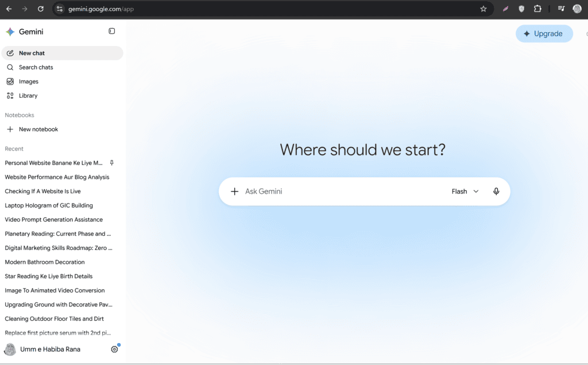Open the Extensions puzzle icon

[x=537, y=9]
